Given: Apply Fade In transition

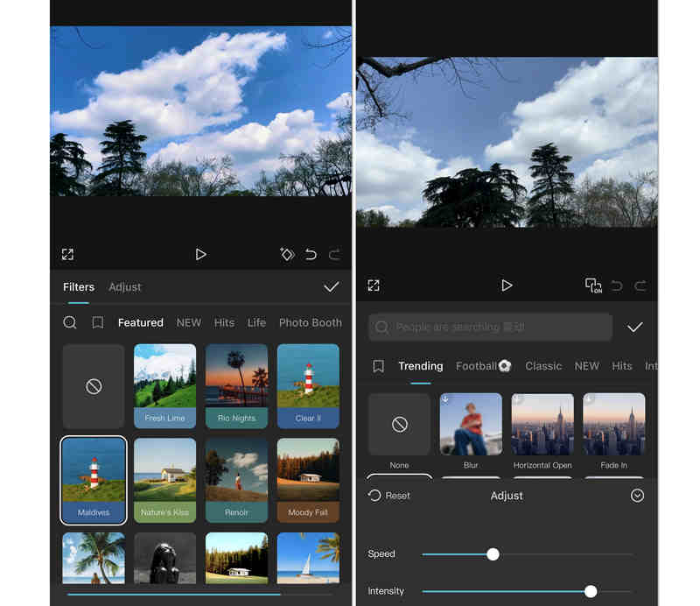Looking at the screenshot, I should click(x=614, y=431).
